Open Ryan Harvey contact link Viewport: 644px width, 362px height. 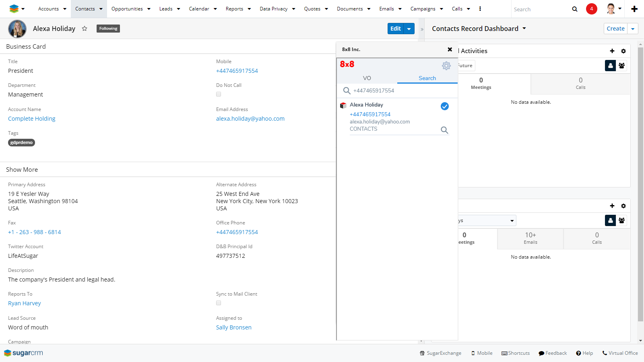pos(25,303)
